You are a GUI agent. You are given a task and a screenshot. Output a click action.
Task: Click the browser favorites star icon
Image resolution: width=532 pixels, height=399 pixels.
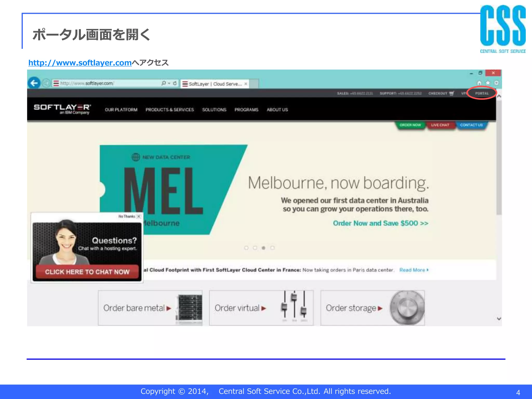[488, 83]
